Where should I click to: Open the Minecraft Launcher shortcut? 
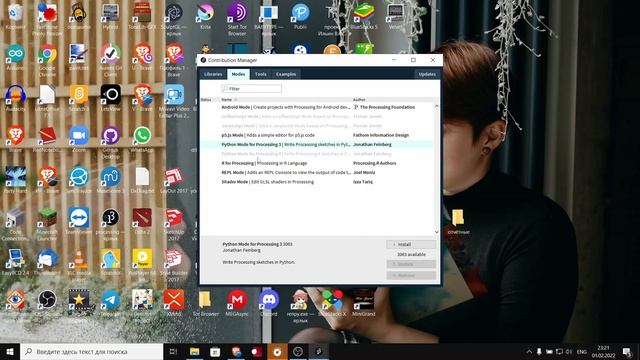(47, 223)
